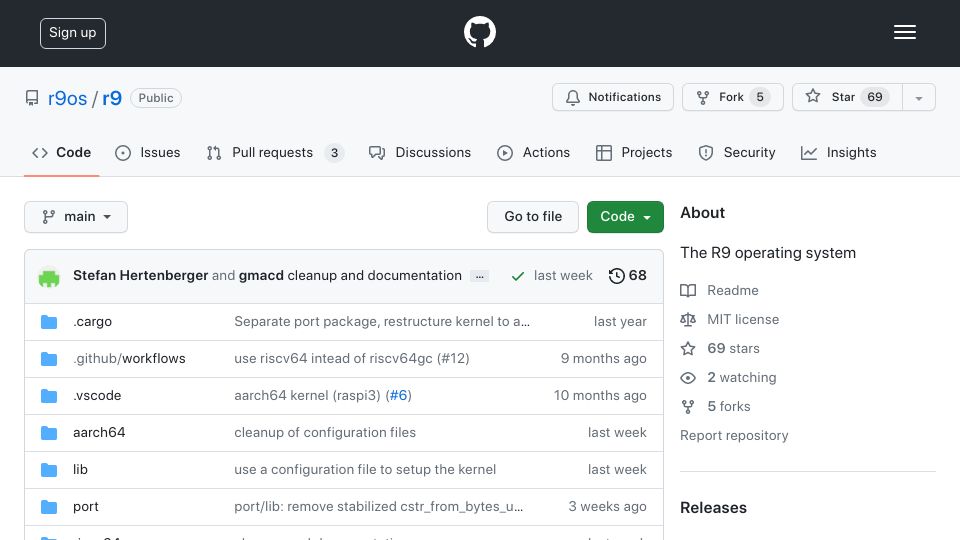960x540 pixels.
Task: Click Report repository
Action: [734, 435]
